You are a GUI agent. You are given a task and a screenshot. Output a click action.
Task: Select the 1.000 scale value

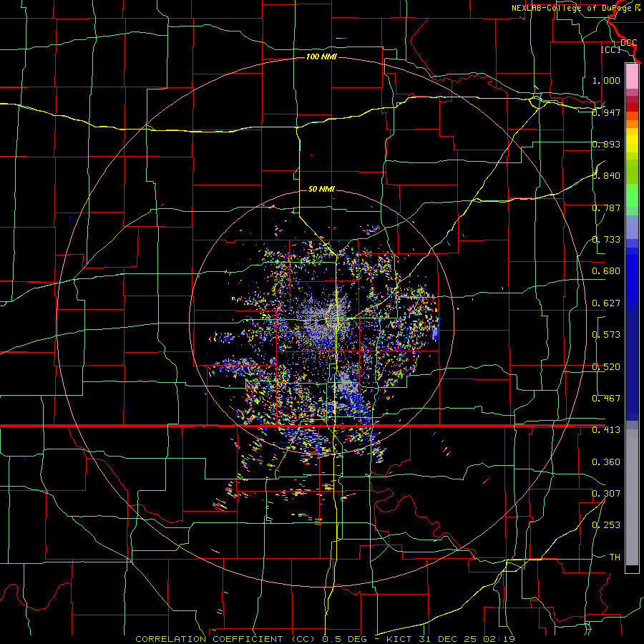pyautogui.click(x=606, y=80)
